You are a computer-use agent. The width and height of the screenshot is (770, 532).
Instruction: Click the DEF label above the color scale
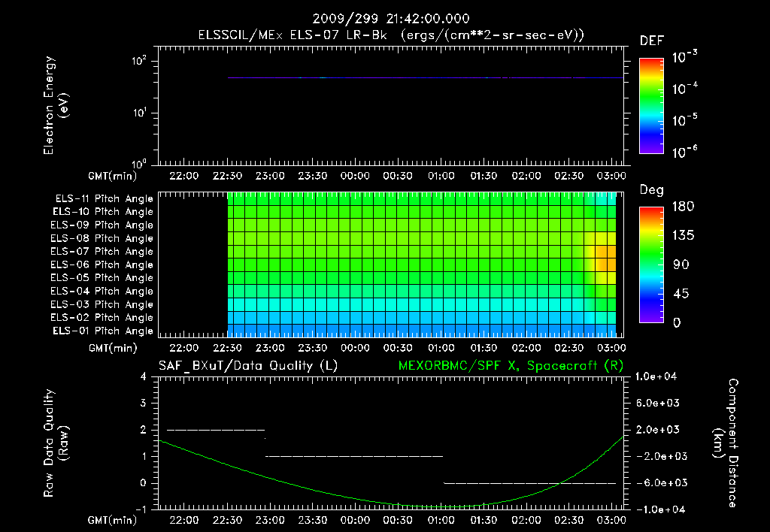[652, 41]
